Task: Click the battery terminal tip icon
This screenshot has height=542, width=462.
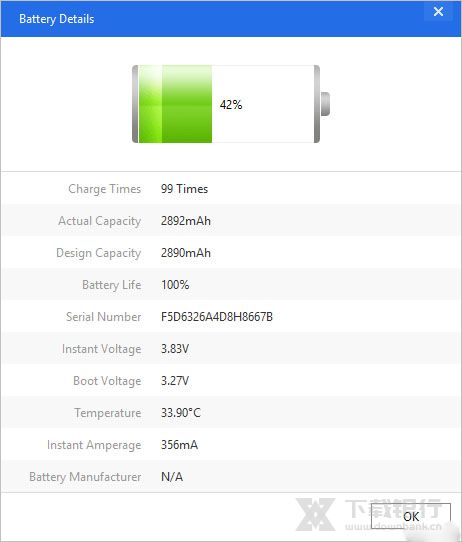Action: (325, 104)
